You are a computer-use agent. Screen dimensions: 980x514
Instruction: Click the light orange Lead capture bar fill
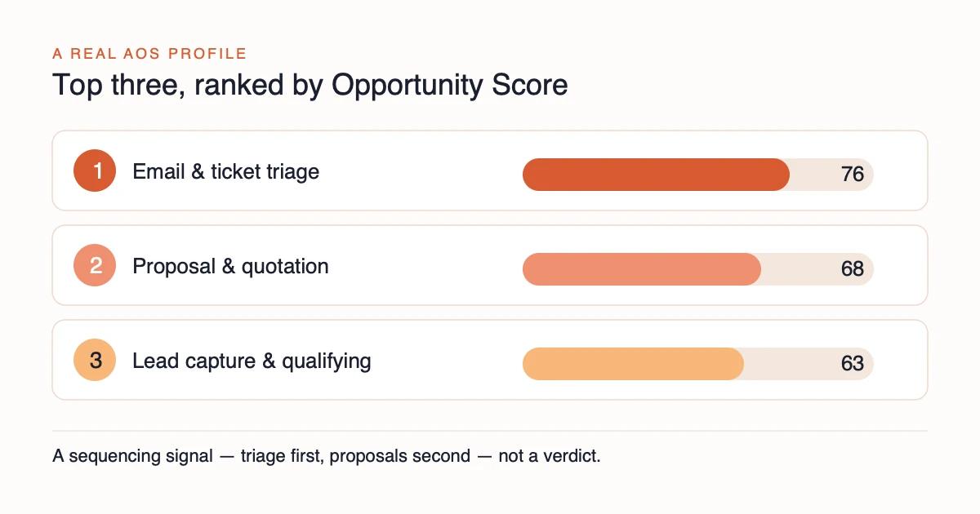click(633, 364)
